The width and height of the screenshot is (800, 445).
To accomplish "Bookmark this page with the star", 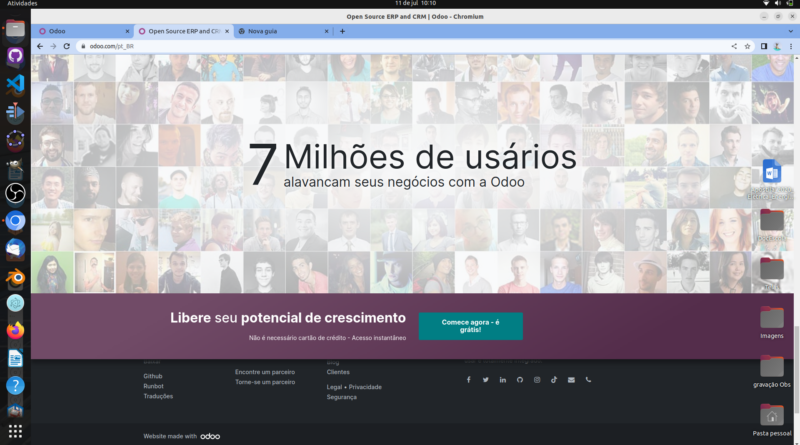I will pos(747,46).
